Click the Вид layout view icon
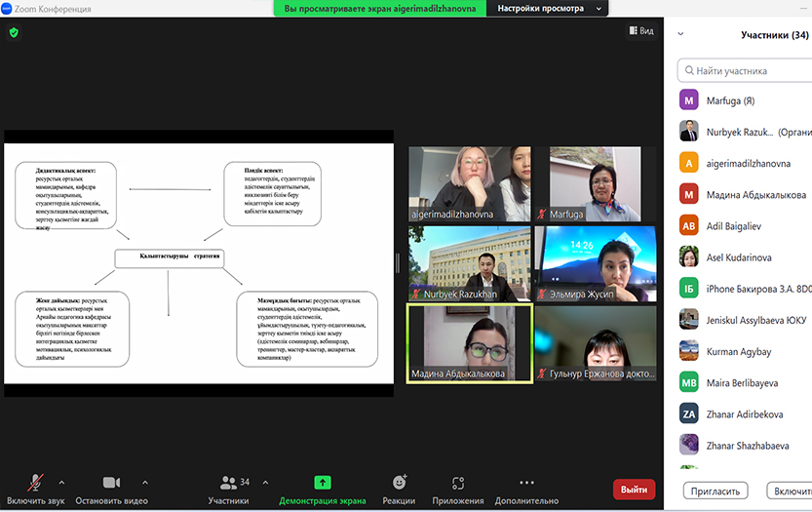The height and width of the screenshot is (512, 812). pos(640,31)
